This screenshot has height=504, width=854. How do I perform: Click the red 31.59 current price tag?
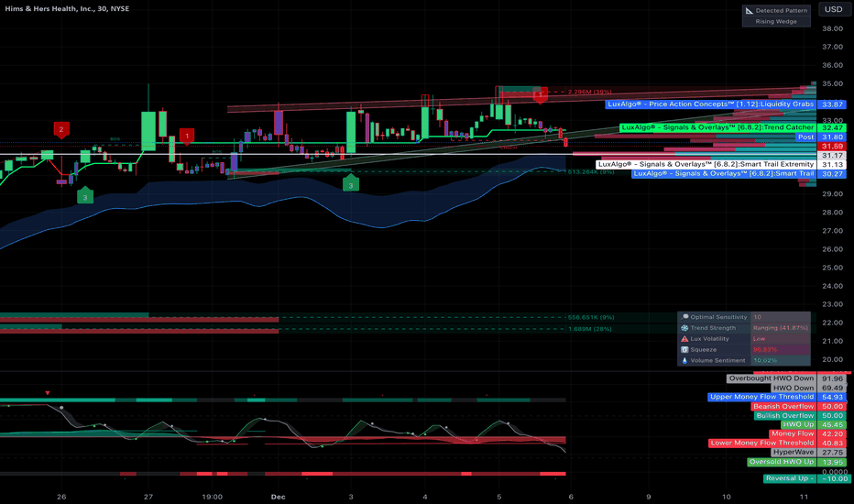[x=832, y=147]
